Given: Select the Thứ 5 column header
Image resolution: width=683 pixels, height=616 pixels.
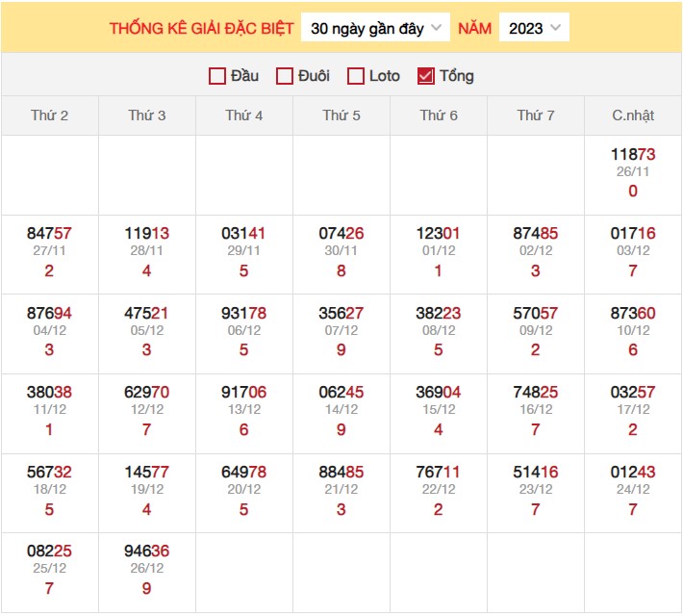Looking at the screenshot, I should 341,115.
